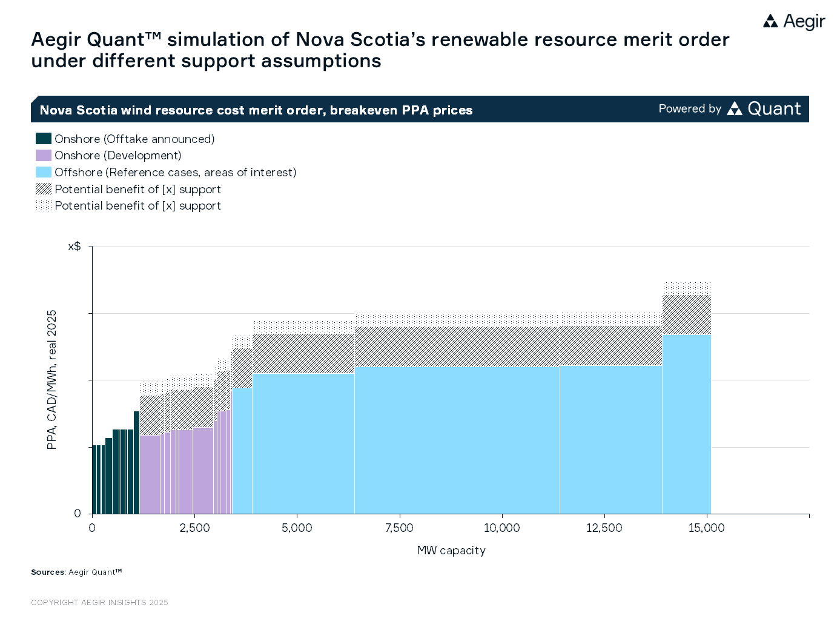Click the 'Offshore (Reference cases, areas of interest)' label
This screenshot has height=630, width=840.
(x=175, y=173)
